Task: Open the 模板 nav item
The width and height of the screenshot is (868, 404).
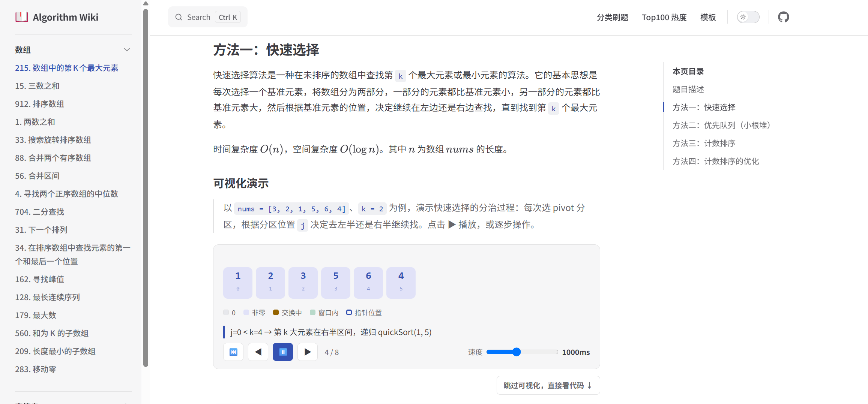Action: (708, 17)
